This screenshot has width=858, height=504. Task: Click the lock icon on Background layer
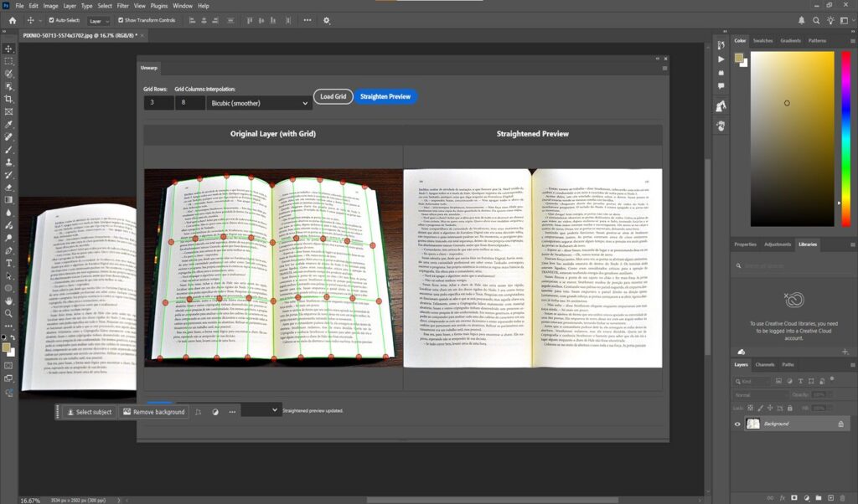pyautogui.click(x=840, y=424)
